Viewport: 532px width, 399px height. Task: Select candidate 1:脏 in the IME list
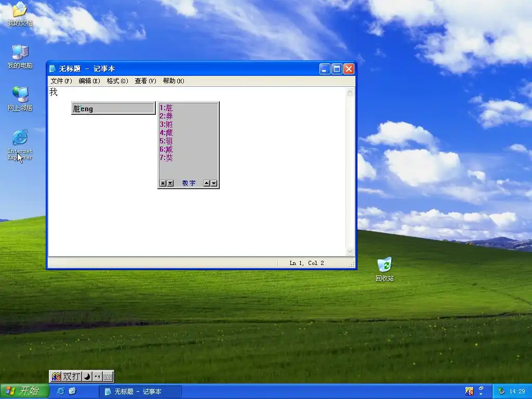[166, 108]
